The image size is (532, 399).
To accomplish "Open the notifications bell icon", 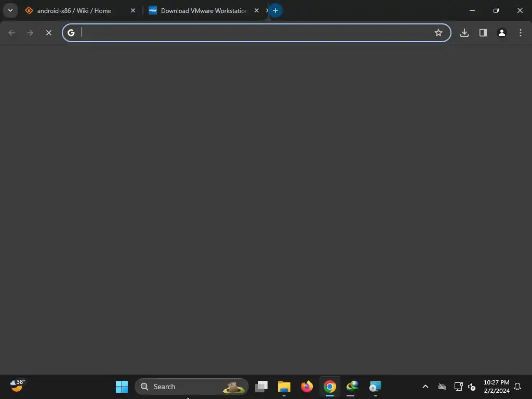I will (x=517, y=387).
